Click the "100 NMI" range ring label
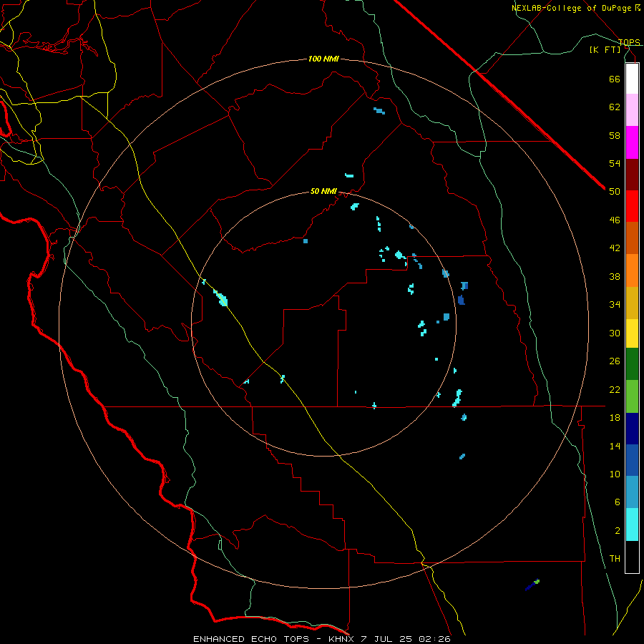The image size is (644, 644). 323,59
